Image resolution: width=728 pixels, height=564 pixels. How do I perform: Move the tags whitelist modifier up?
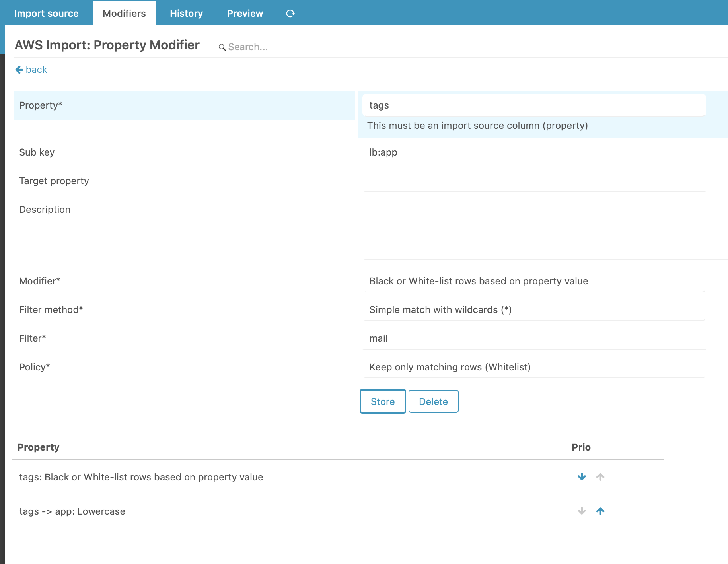coord(600,477)
